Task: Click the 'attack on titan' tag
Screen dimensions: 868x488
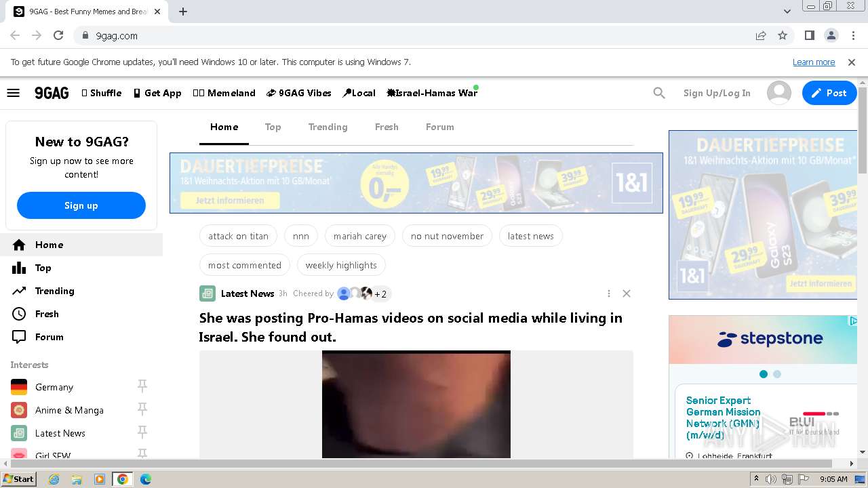Action: pos(238,236)
